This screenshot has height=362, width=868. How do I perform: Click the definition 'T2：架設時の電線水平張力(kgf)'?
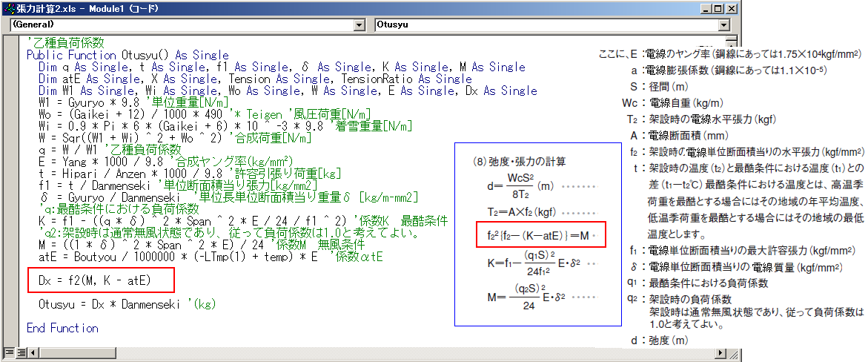pyautogui.click(x=701, y=119)
